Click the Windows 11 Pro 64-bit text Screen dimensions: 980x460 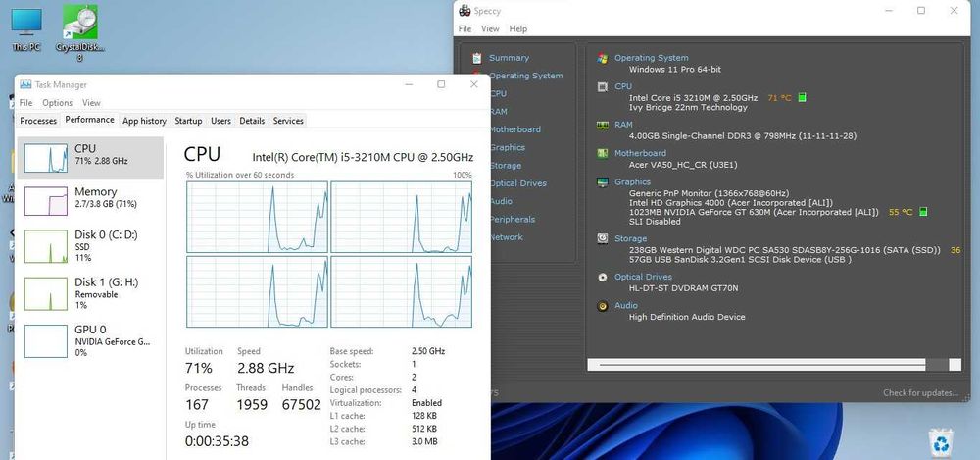click(x=674, y=70)
